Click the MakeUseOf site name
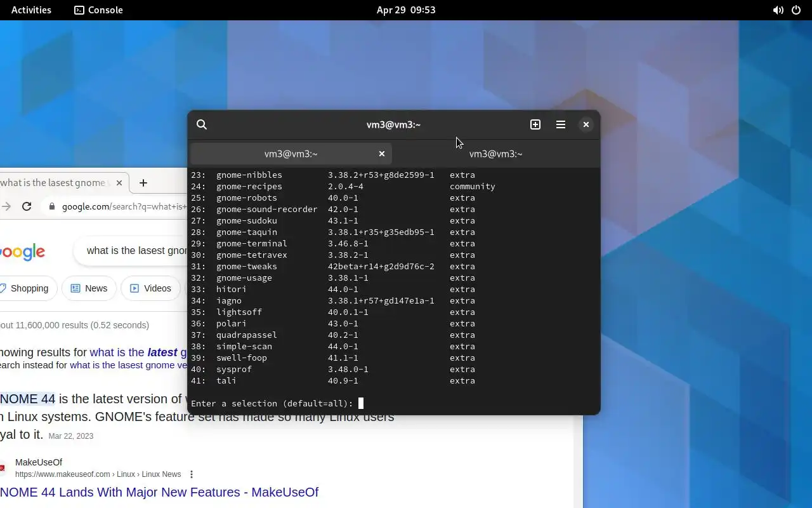This screenshot has height=508, width=812. (x=39, y=462)
